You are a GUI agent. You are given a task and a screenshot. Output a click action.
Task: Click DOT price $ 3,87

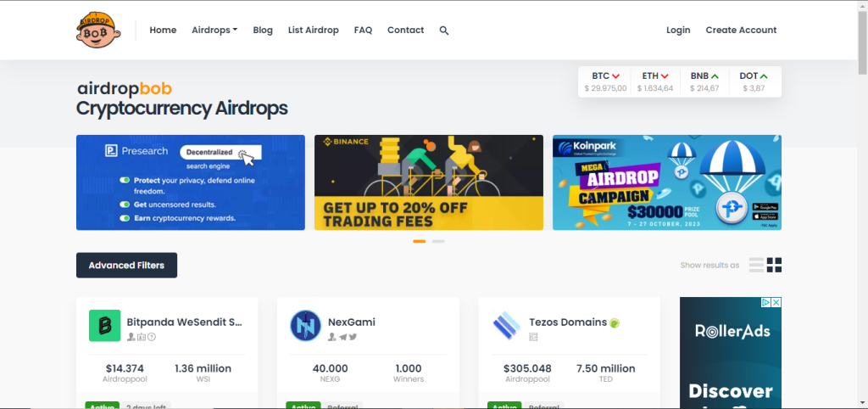(754, 88)
